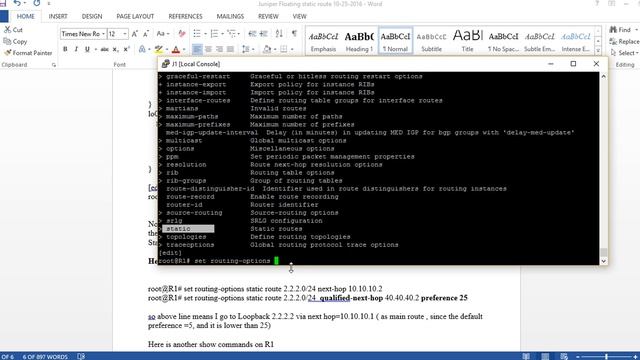Select Center paragraph alignment
Image resolution: width=640 pixels, height=360 pixels.
[209, 49]
